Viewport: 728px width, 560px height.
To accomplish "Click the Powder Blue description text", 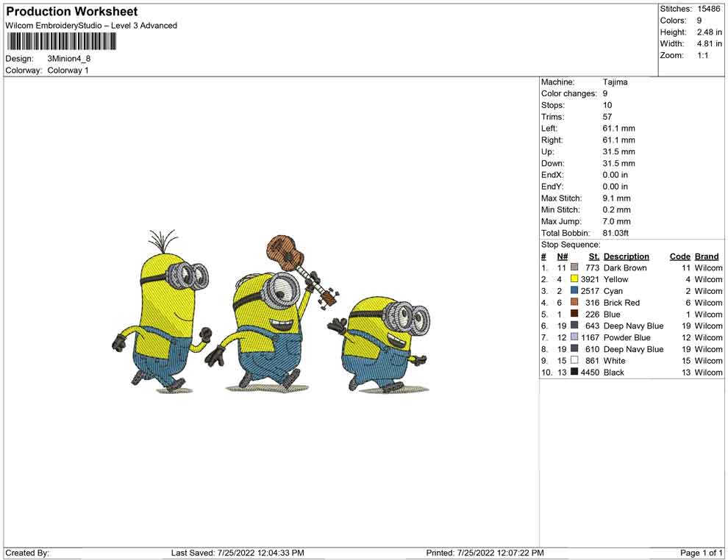I will 627,337.
